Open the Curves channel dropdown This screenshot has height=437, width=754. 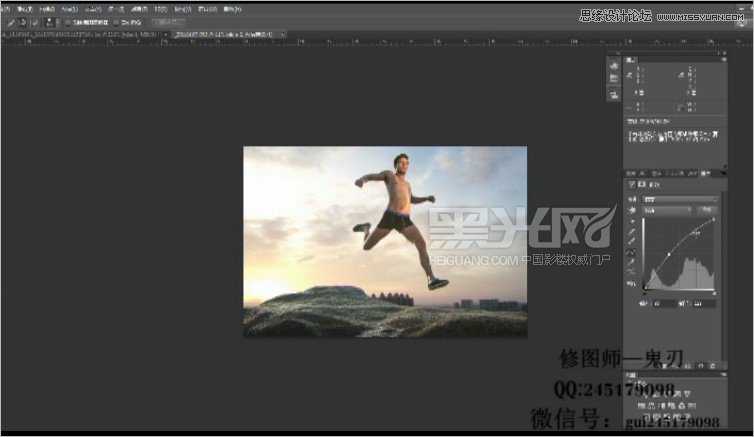665,211
